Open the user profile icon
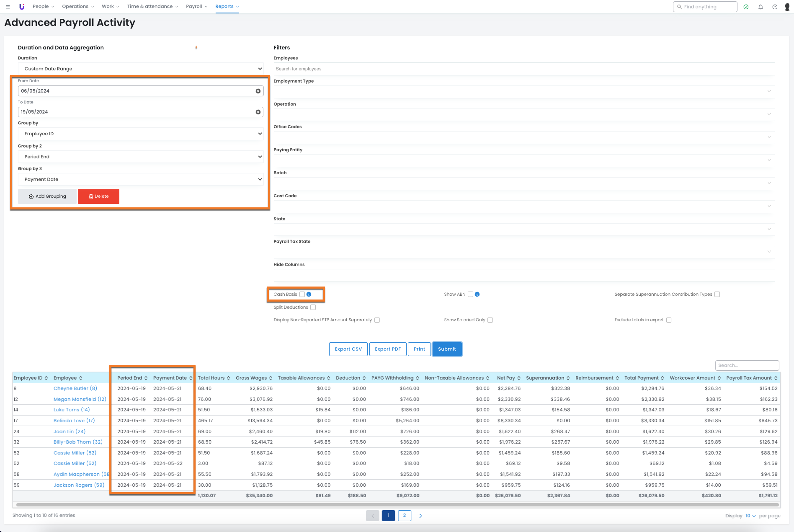 (x=787, y=7)
